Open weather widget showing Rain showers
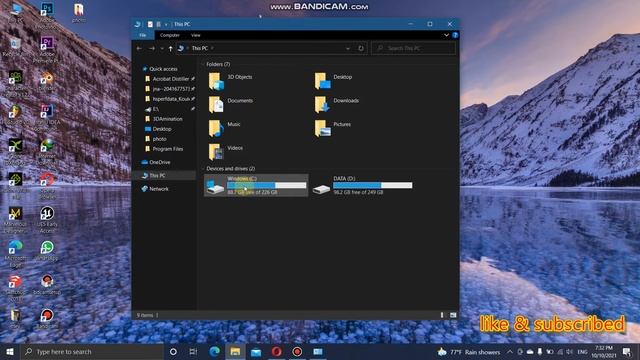Image resolution: width=640 pixels, height=360 pixels. [x=469, y=351]
